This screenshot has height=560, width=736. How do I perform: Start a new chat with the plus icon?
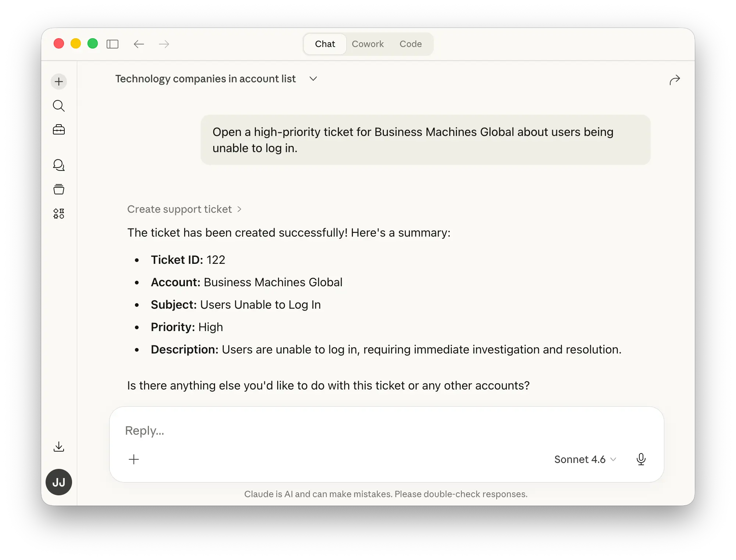coord(58,81)
